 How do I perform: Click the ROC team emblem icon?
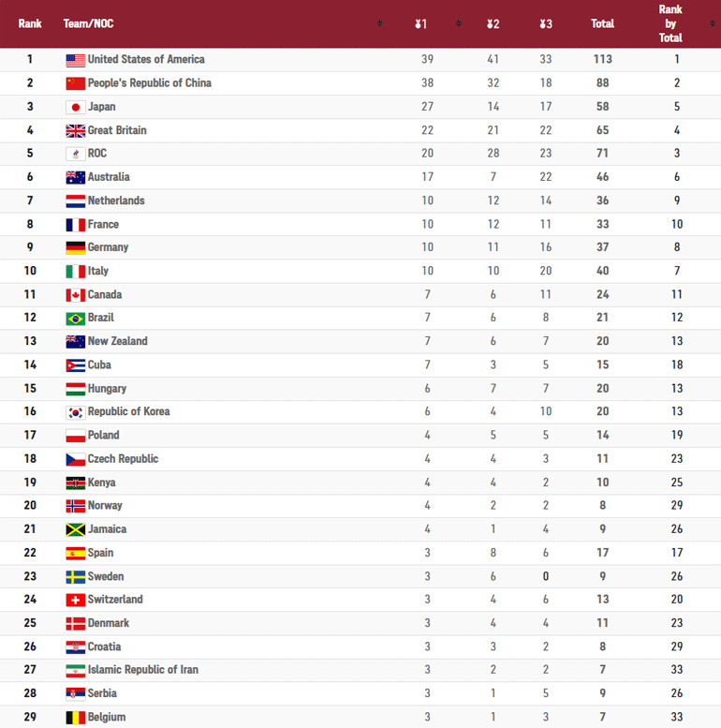[x=76, y=154]
